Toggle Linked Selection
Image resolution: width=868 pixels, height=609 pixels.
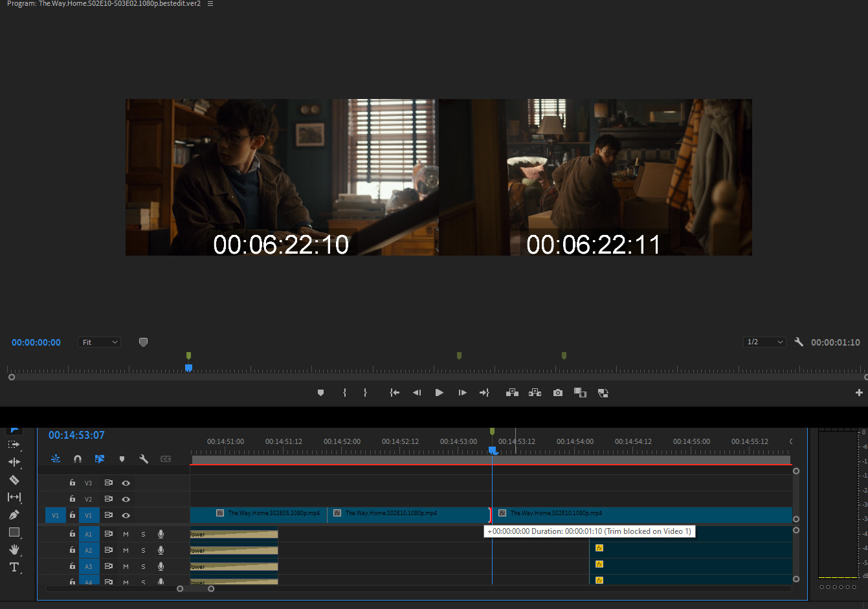click(100, 459)
